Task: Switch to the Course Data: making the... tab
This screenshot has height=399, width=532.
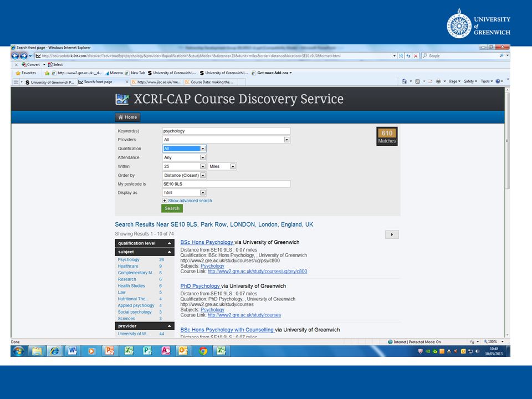Action: click(211, 82)
